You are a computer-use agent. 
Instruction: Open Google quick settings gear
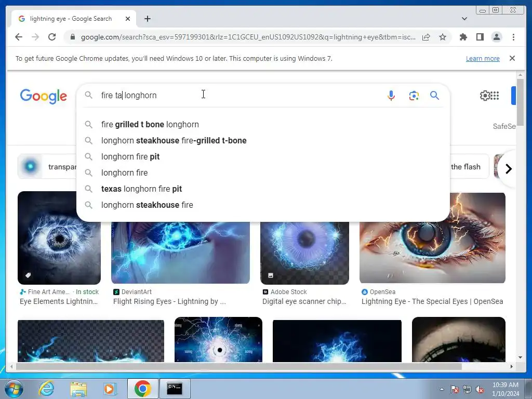485,96
